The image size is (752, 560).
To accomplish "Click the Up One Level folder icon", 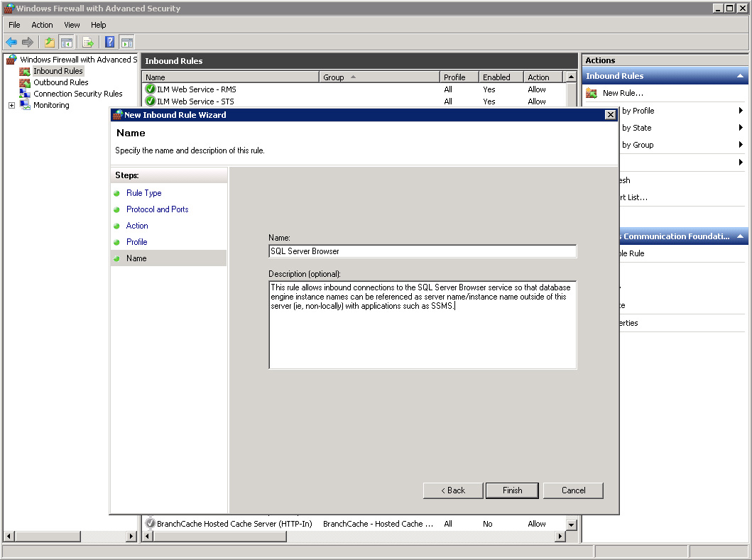I will pyautogui.click(x=50, y=42).
